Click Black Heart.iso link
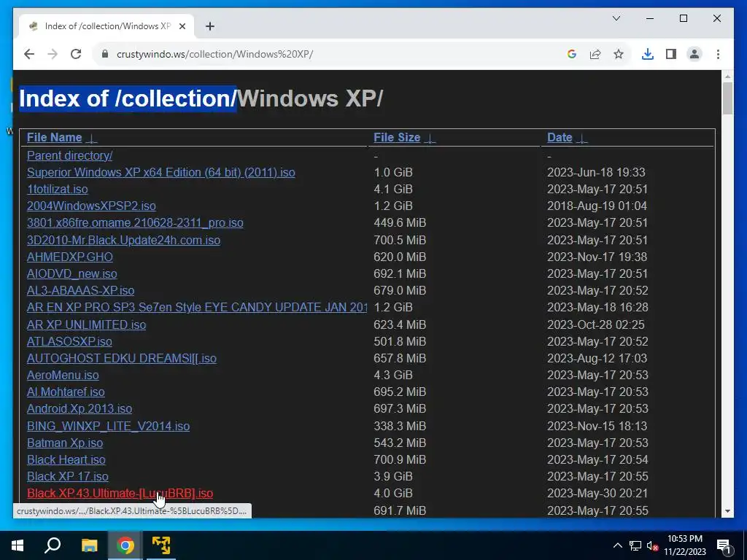747x560 pixels. pyautogui.click(x=66, y=459)
